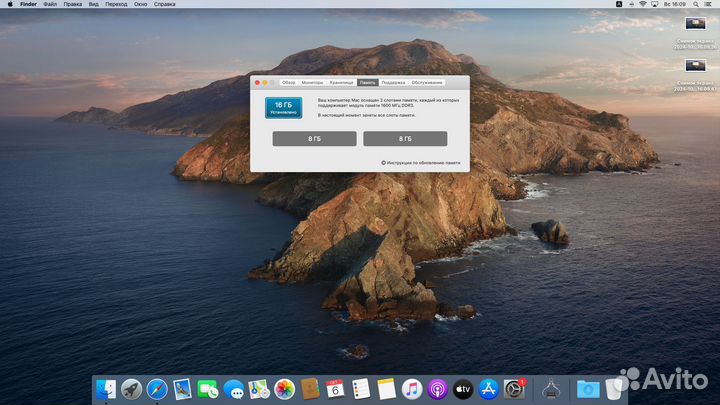Viewport: 720px width, 405px height.
Task: Close the About This Mac window
Action: [x=257, y=83]
